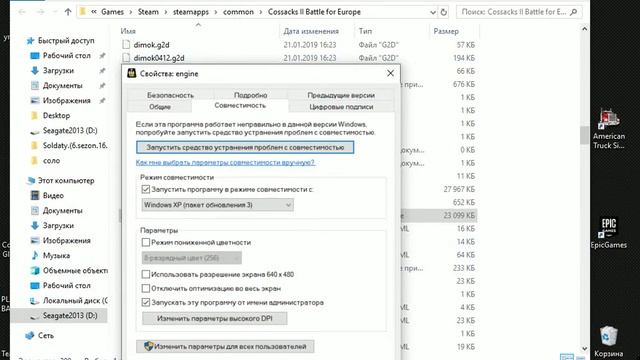Open the American Truck Simulator desktop shortcut
The width and height of the screenshot is (640, 360).
click(x=609, y=129)
